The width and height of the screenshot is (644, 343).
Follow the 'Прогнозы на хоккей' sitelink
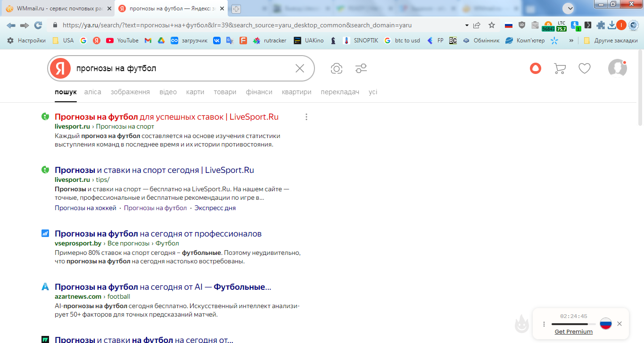coord(85,208)
